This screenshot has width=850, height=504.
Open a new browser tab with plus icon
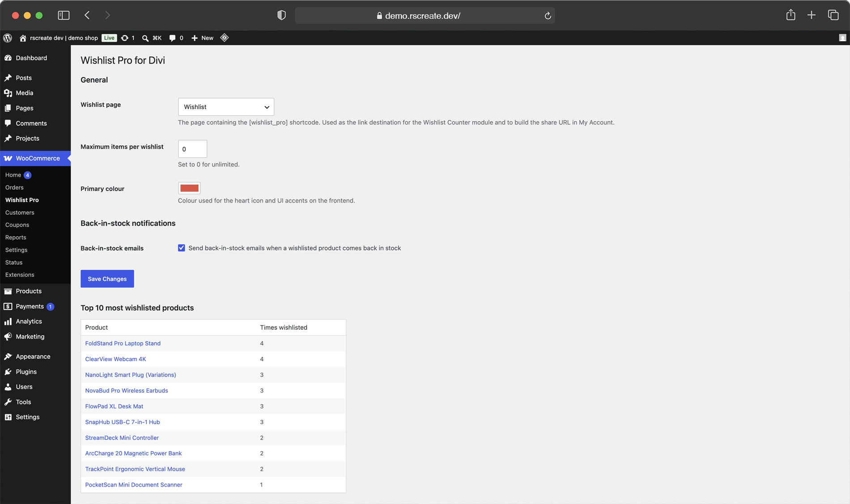(812, 15)
